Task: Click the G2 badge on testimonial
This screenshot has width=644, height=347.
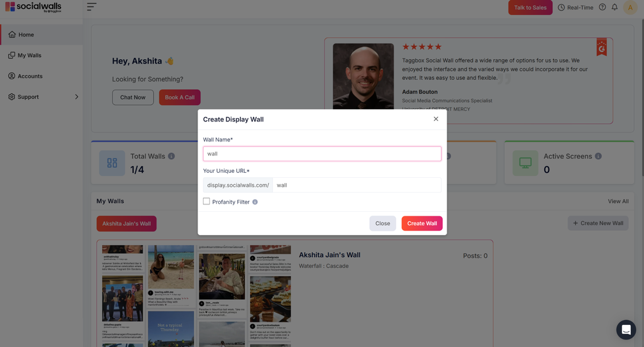Action: click(602, 47)
